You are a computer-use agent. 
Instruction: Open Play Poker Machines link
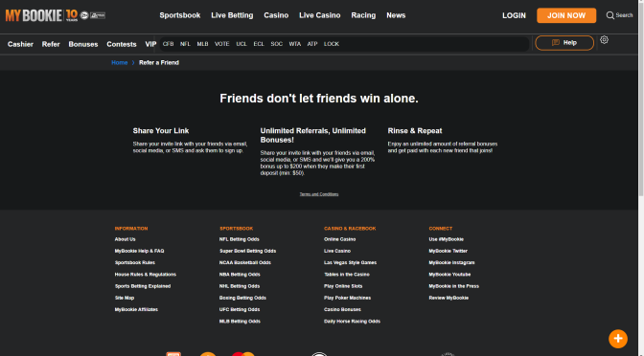tap(347, 298)
